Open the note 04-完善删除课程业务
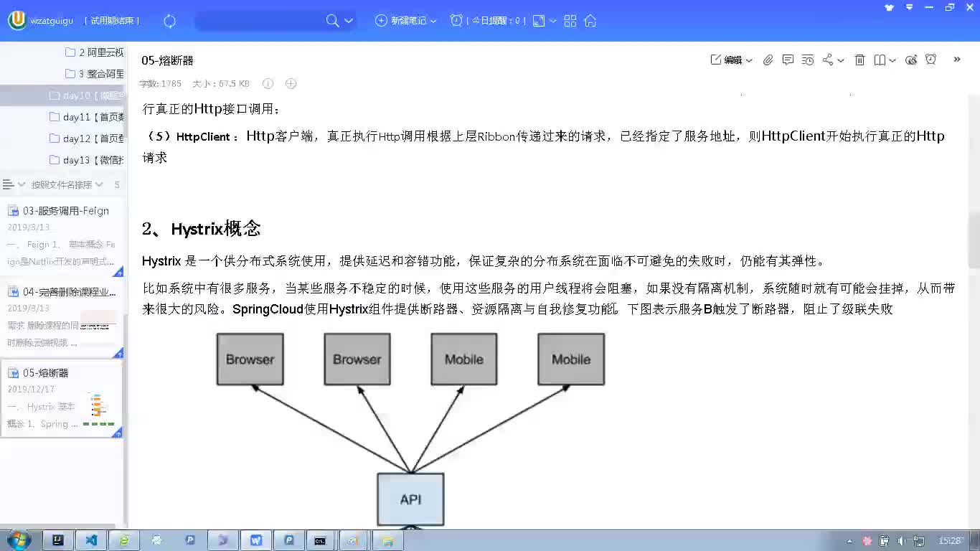Screen dimensions: 980x551 tap(62, 319)
